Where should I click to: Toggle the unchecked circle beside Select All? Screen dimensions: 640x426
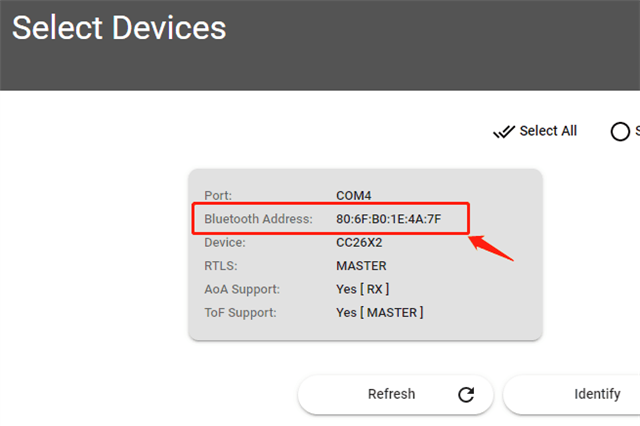pos(620,132)
